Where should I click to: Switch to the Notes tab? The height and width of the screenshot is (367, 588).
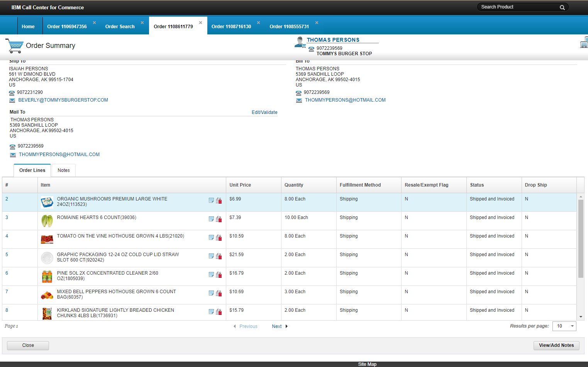coord(64,170)
